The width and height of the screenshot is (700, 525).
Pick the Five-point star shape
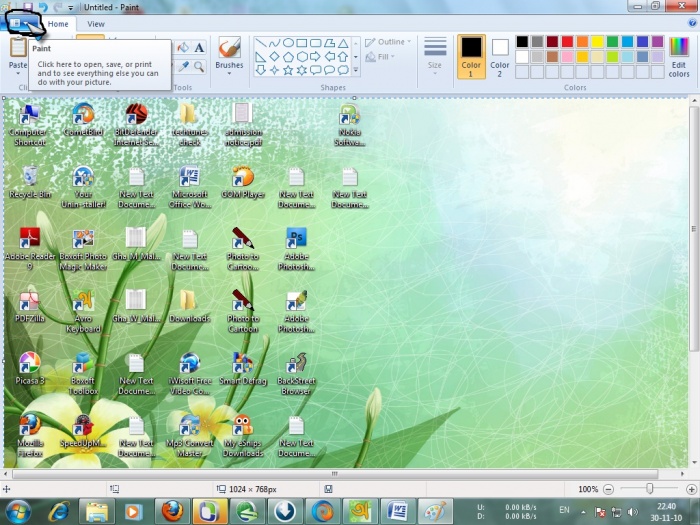tap(288, 70)
